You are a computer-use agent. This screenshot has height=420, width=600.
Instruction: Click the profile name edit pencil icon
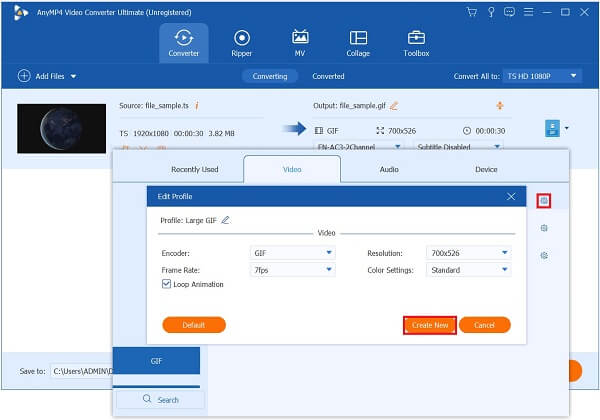pos(225,220)
